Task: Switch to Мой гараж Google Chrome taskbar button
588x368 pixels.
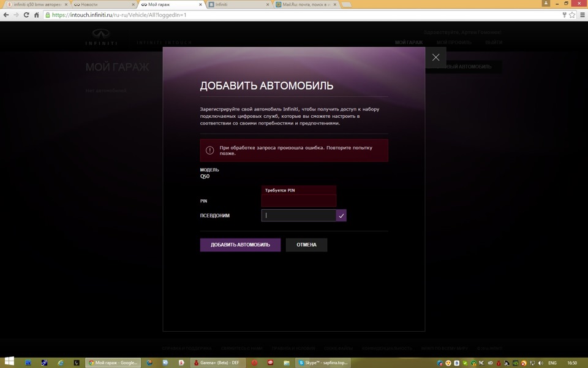Action: pyautogui.click(x=113, y=362)
